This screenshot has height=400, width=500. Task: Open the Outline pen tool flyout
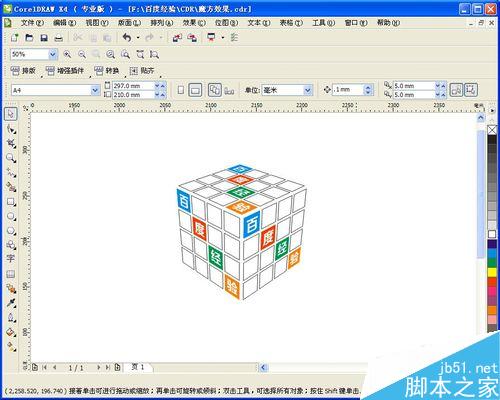click(x=11, y=318)
